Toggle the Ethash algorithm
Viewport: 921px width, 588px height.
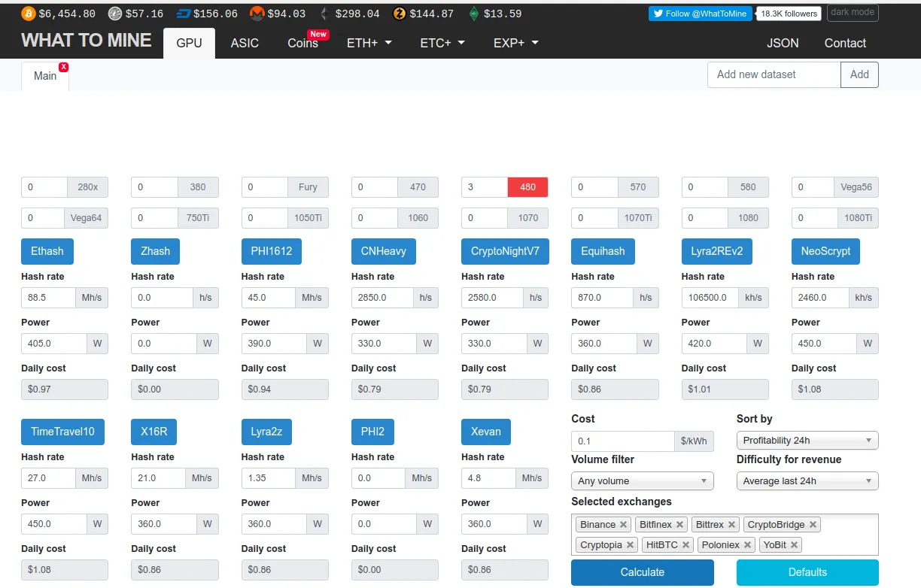click(47, 251)
